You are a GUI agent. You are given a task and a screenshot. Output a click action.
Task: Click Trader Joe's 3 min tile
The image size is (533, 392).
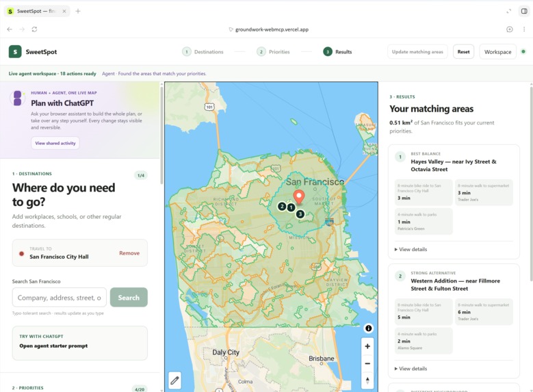484,192
